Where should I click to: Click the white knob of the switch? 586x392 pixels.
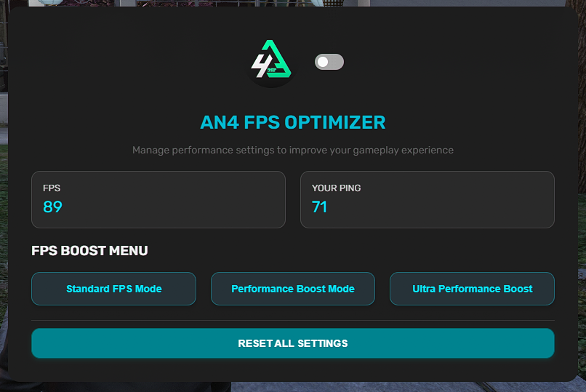tap(324, 63)
